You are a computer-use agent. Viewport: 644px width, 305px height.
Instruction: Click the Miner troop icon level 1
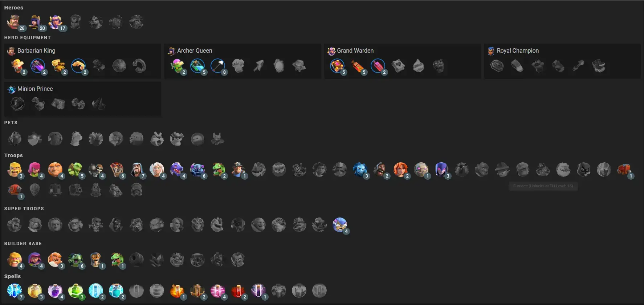click(238, 170)
